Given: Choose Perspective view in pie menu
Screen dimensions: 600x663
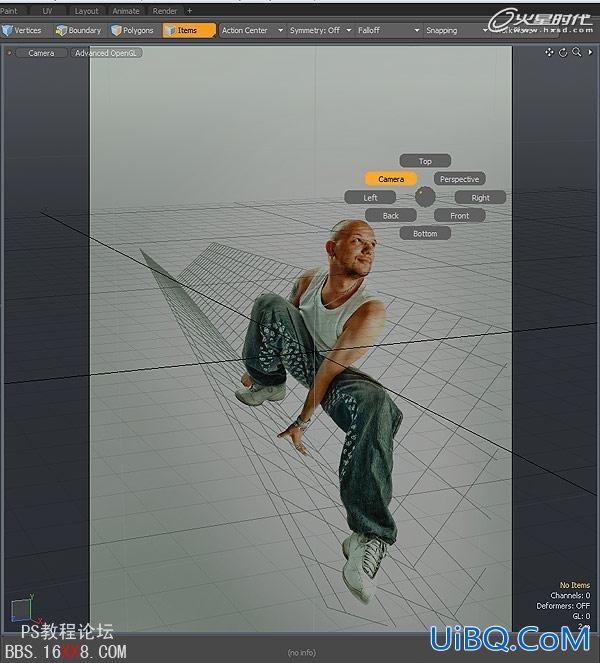Looking at the screenshot, I should 459,179.
